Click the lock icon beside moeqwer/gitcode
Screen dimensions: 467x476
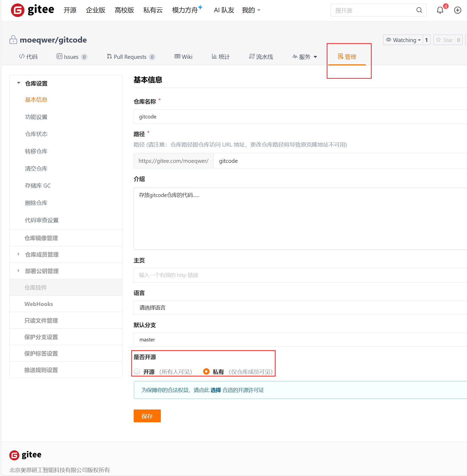(13, 40)
